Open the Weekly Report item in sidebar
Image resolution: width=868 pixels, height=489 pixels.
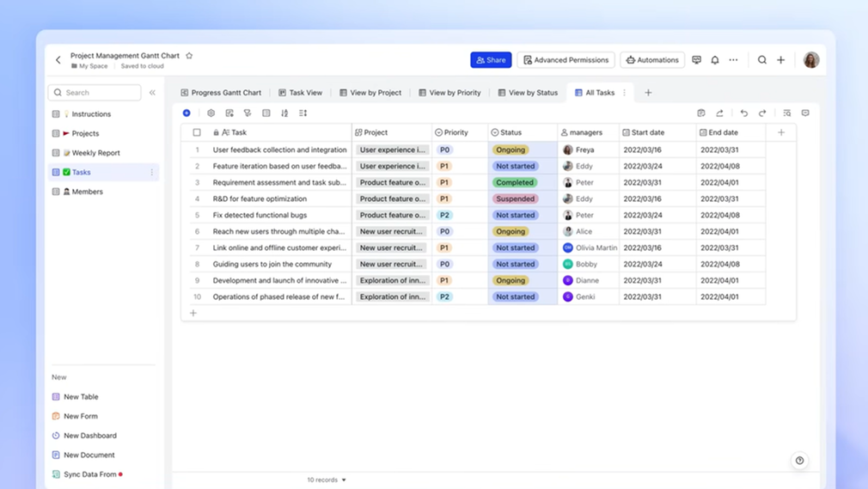click(x=95, y=153)
